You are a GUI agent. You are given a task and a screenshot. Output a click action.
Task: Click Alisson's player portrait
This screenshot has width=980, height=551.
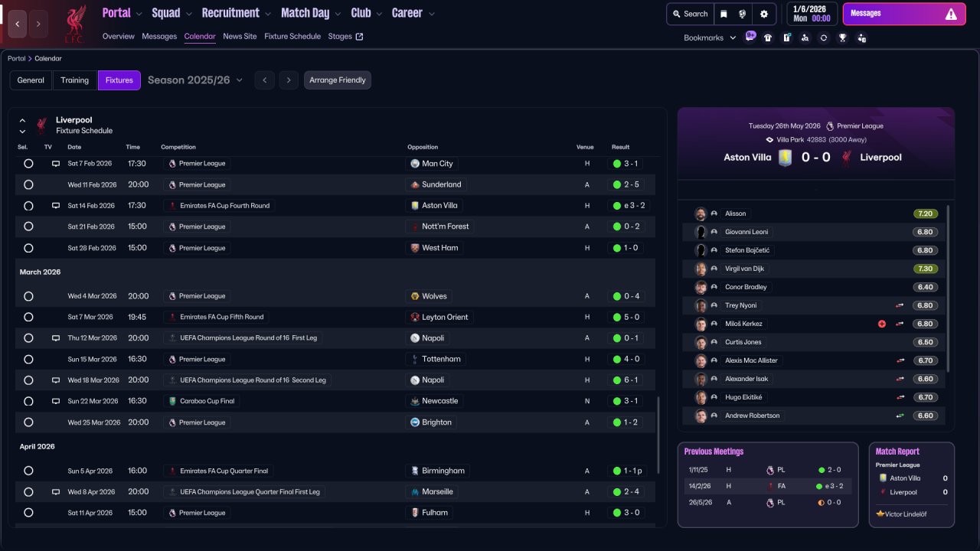pyautogui.click(x=700, y=214)
